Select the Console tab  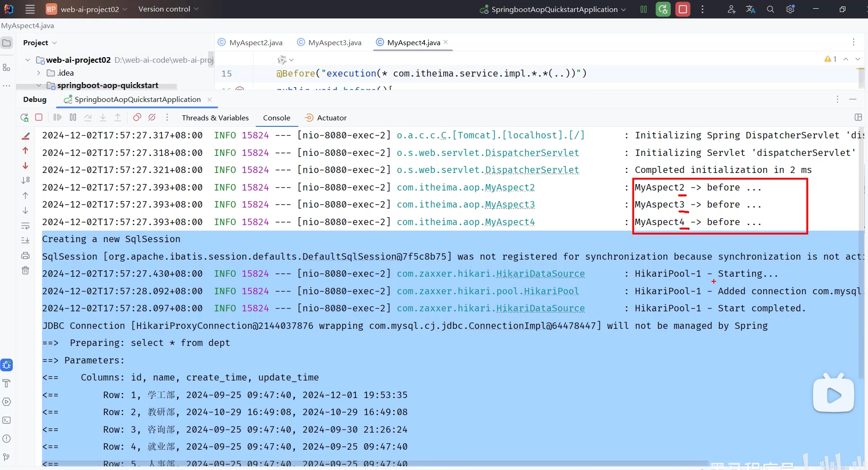[277, 118]
